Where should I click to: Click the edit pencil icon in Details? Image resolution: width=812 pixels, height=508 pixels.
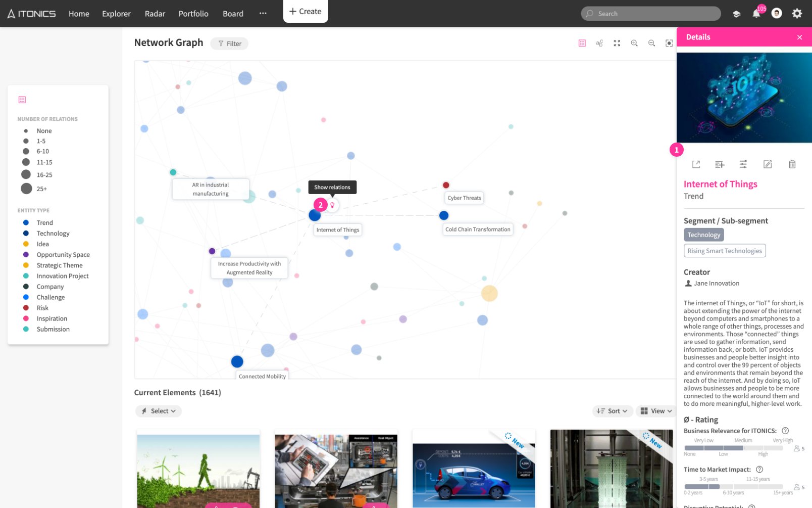[x=768, y=164]
